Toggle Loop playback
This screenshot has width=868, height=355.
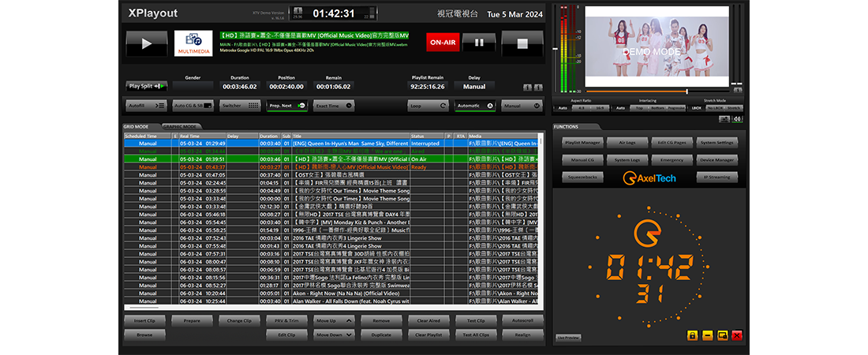pyautogui.click(x=428, y=105)
